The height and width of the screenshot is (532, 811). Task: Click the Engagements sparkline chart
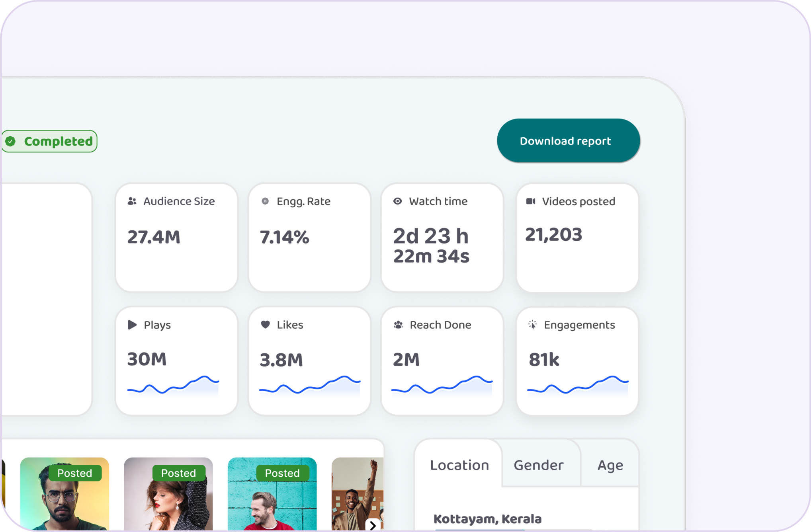tap(578, 386)
